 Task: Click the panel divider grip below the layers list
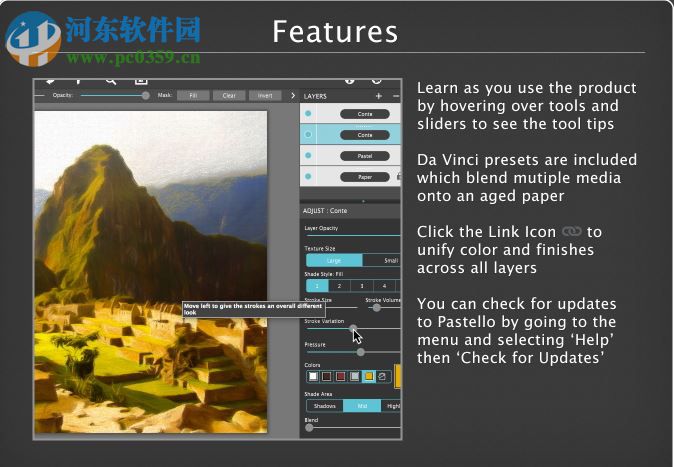click(363, 201)
